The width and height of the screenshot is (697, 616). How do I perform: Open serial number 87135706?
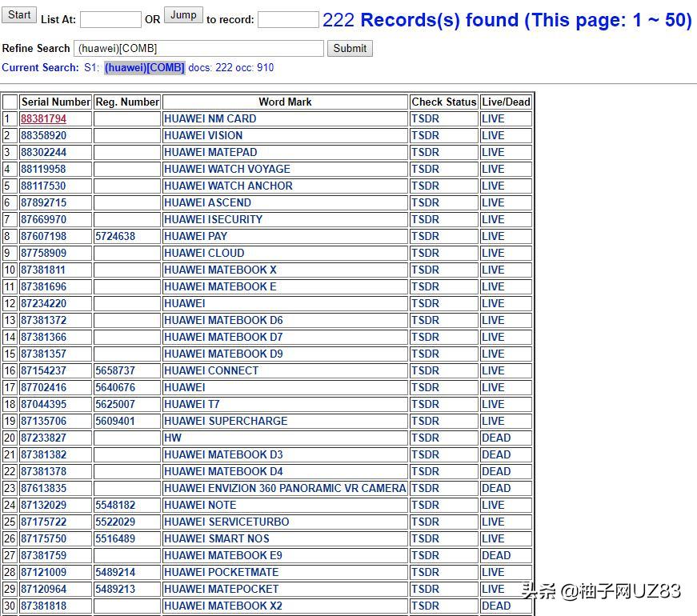pos(43,422)
